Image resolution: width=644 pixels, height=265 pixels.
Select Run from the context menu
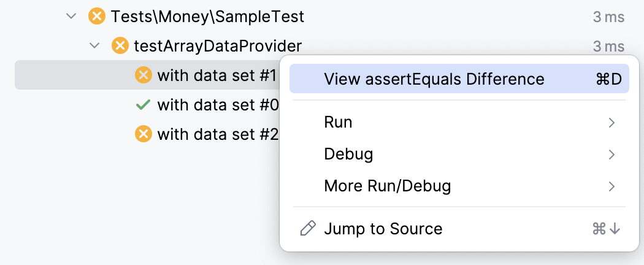(339, 123)
